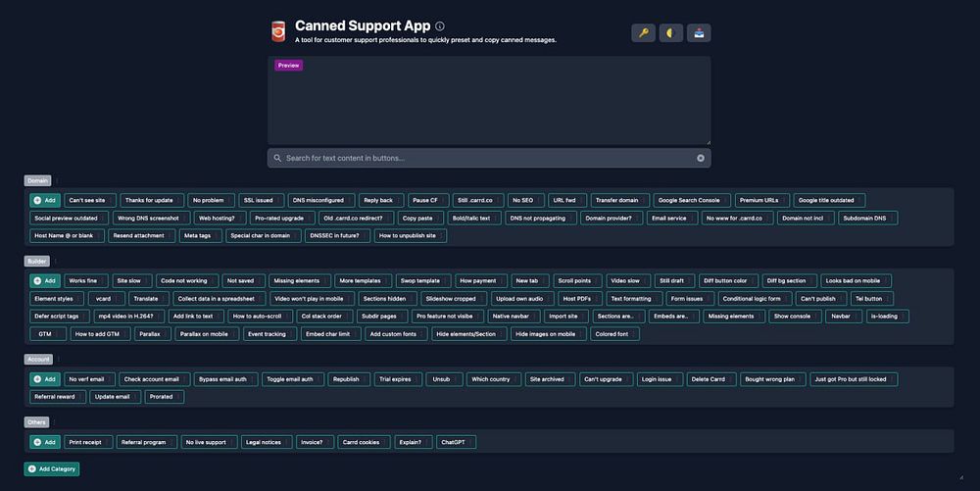Open the options menu beside Builder label

point(55,261)
